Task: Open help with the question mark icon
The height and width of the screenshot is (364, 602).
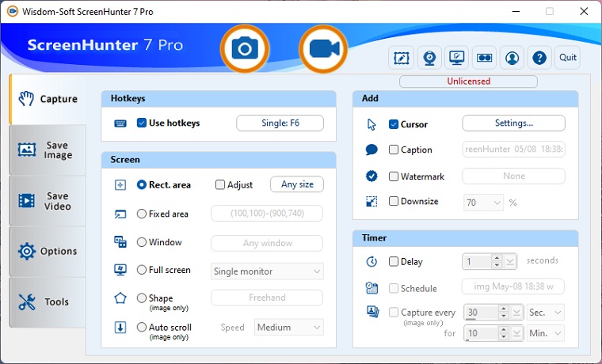Action: pos(539,58)
